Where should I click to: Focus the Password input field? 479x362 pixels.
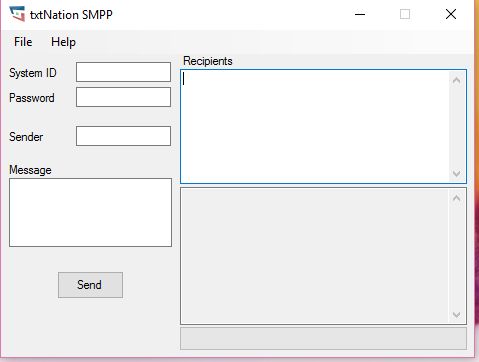[123, 97]
